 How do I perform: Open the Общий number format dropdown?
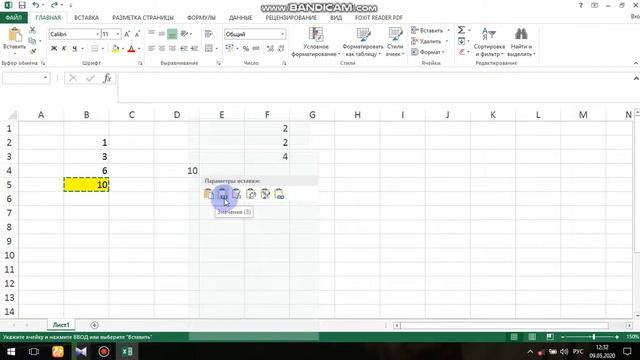coord(282,34)
